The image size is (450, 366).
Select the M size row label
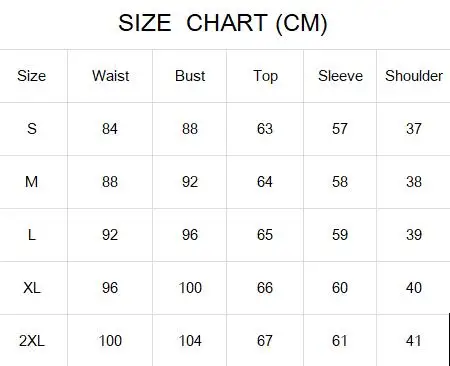click(x=32, y=182)
